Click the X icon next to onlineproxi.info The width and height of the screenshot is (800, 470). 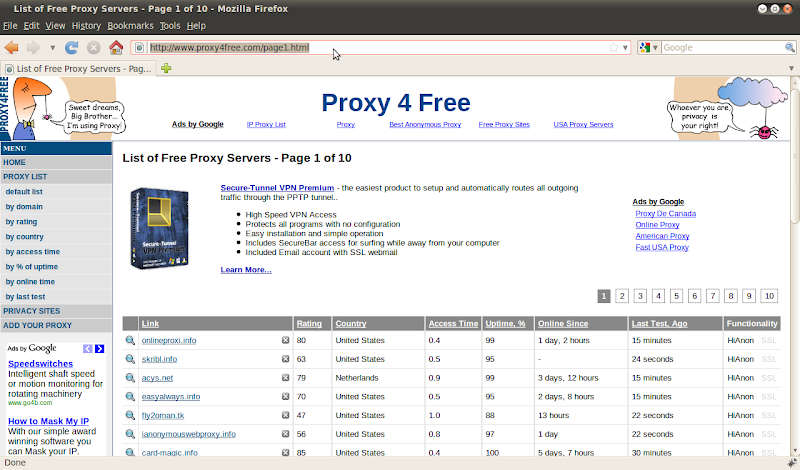click(286, 340)
